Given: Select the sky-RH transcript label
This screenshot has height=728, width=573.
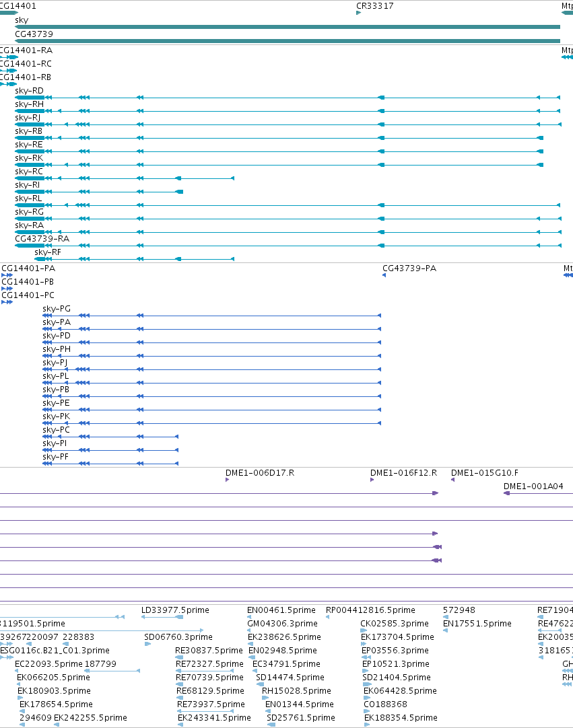Looking at the screenshot, I should pos(29,104).
